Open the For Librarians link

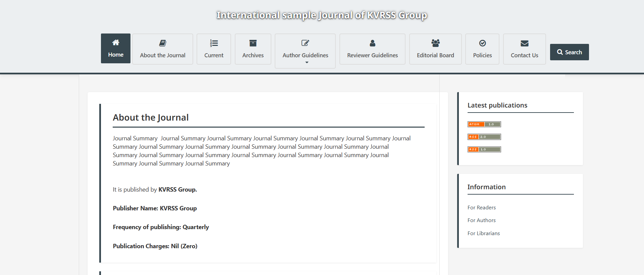pos(483,233)
